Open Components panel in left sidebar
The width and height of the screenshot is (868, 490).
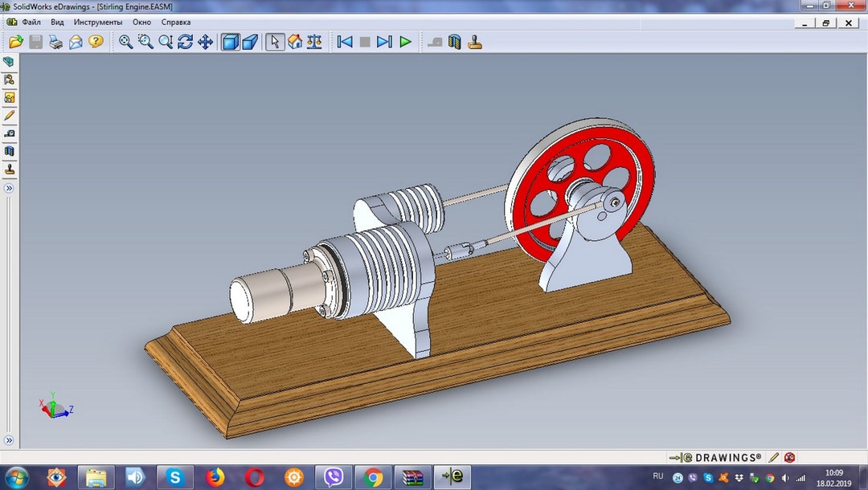pos(9,62)
